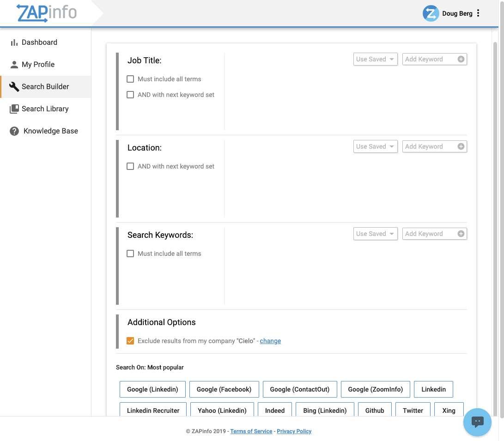Screen dimensions: 504x441
Task: Open Job Title Use Saved dropdown
Action: (376, 59)
